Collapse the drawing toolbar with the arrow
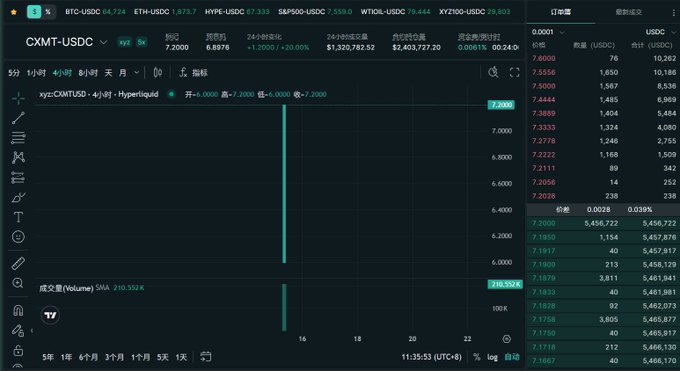The width and height of the screenshot is (680, 371). (x=32, y=331)
